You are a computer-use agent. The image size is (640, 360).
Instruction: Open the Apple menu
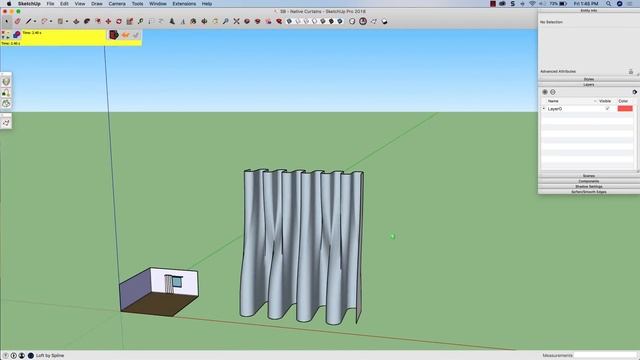(x=9, y=4)
